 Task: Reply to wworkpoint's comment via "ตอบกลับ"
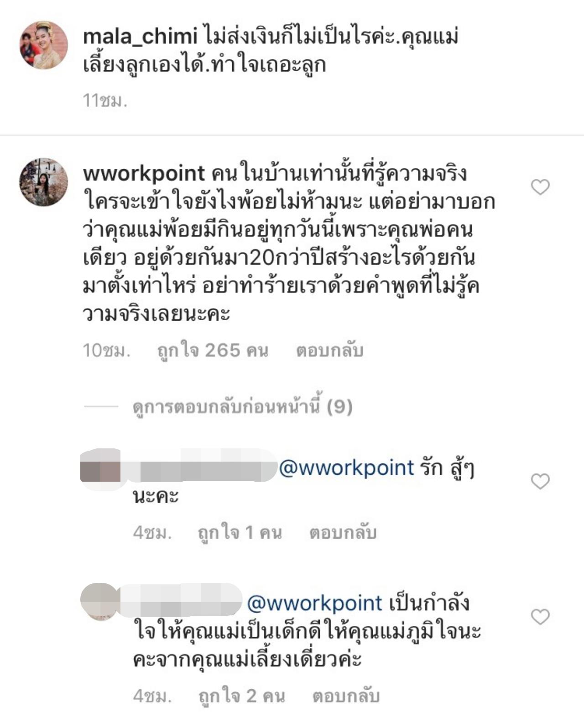(x=329, y=350)
